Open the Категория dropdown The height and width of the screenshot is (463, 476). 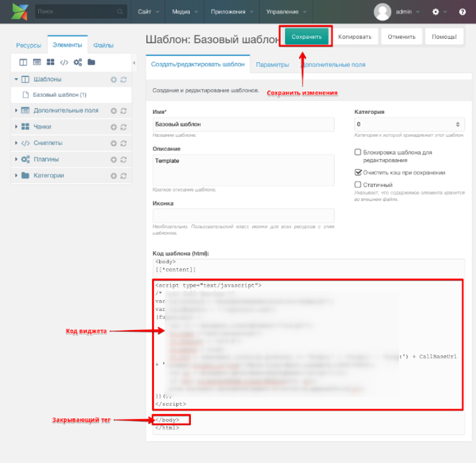pos(409,124)
